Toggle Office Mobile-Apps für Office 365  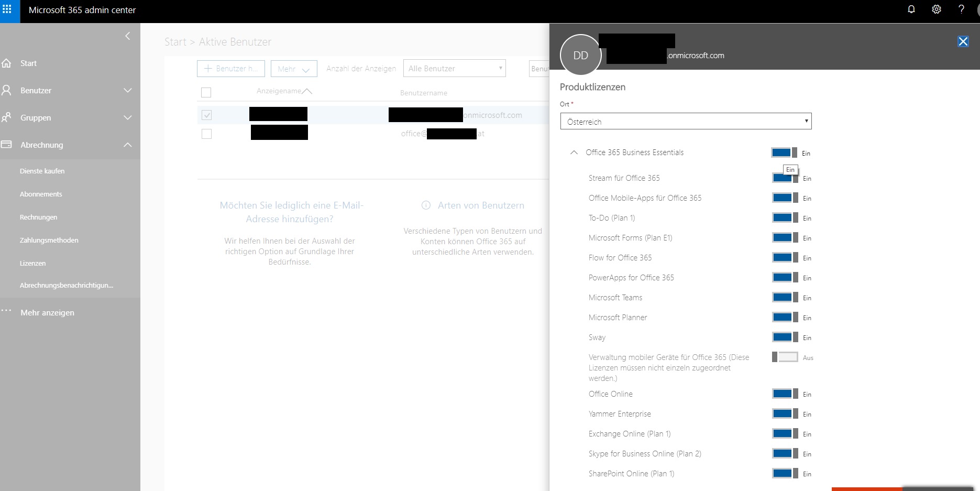785,198
